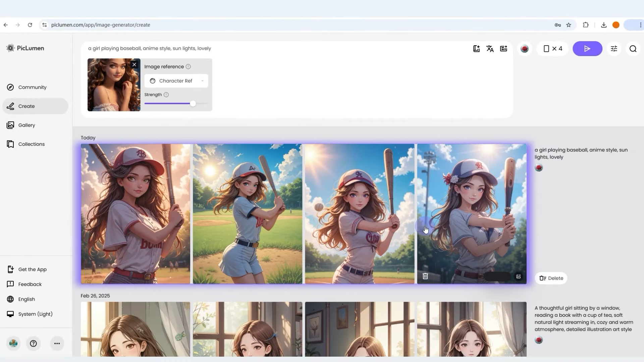
Task: Click the generation settings sliders icon
Action: point(614,49)
